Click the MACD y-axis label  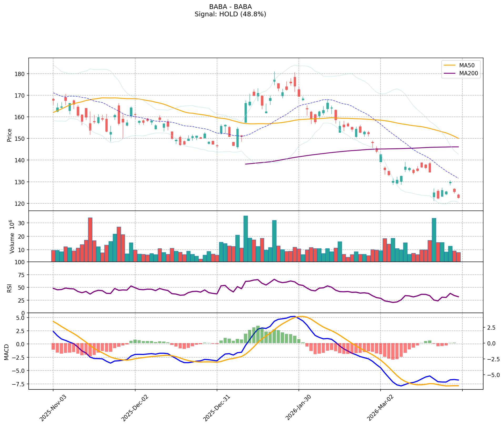(6, 352)
